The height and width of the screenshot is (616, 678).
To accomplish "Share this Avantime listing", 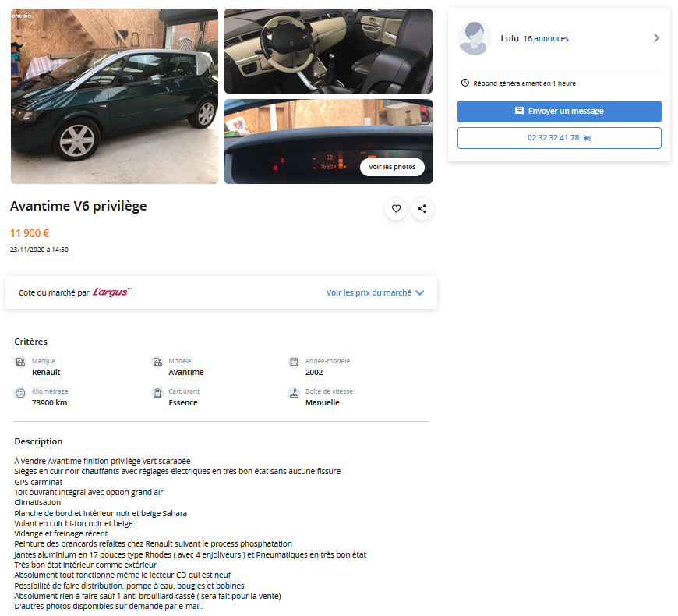I will pos(422,209).
